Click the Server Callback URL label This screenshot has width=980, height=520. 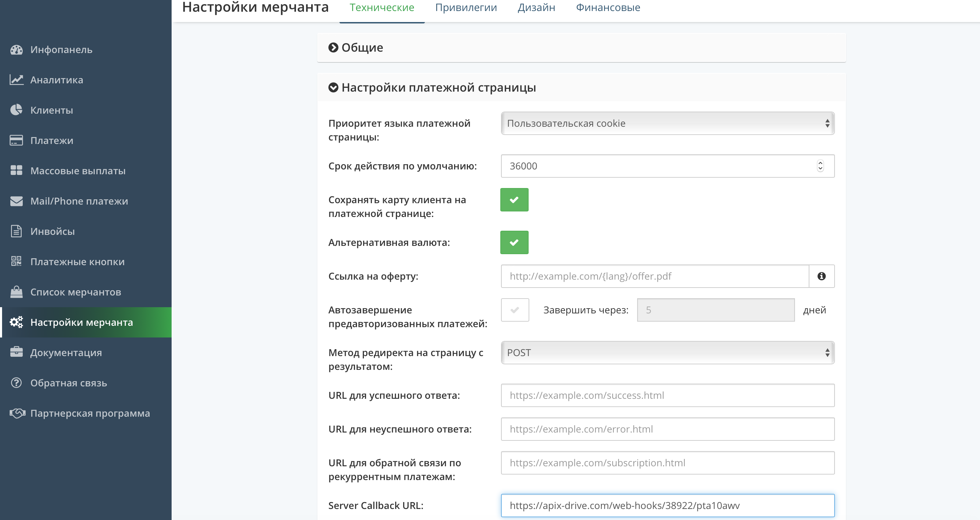376,506
